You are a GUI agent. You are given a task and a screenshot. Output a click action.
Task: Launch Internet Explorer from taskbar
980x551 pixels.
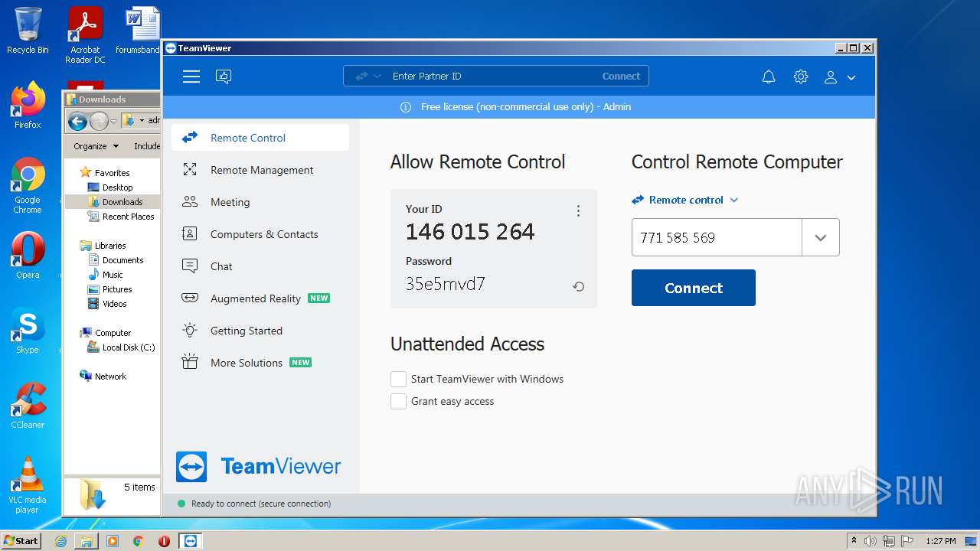coord(61,541)
